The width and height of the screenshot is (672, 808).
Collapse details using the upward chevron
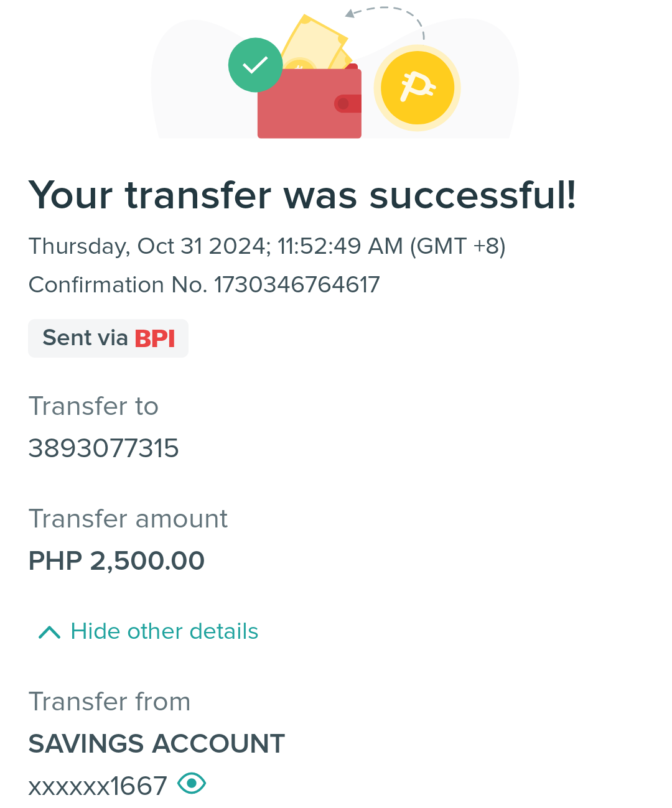(x=49, y=633)
